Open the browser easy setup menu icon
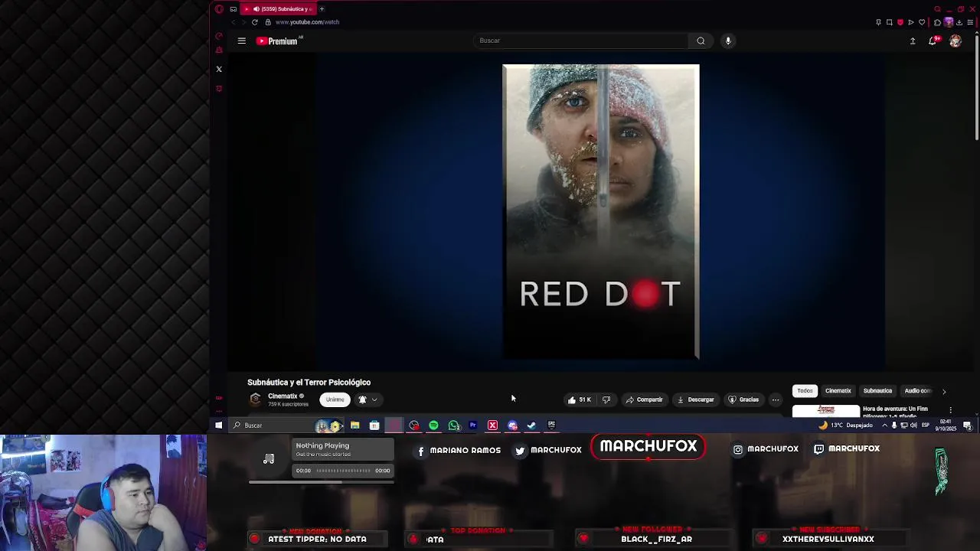 click(970, 22)
